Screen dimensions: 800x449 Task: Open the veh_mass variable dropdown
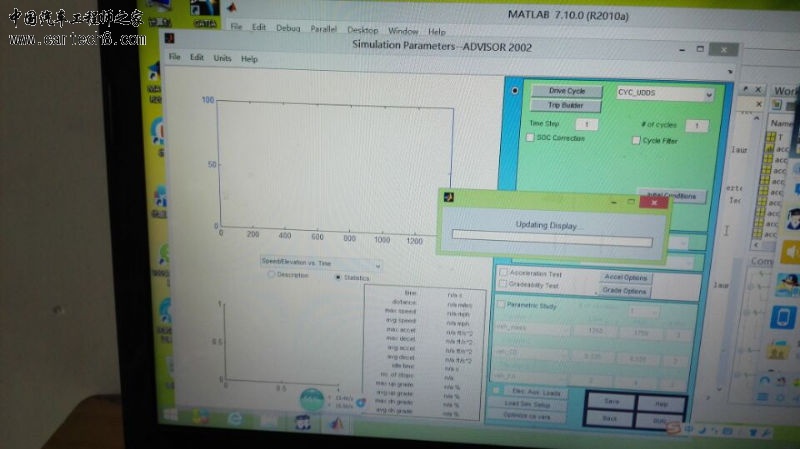(x=532, y=329)
